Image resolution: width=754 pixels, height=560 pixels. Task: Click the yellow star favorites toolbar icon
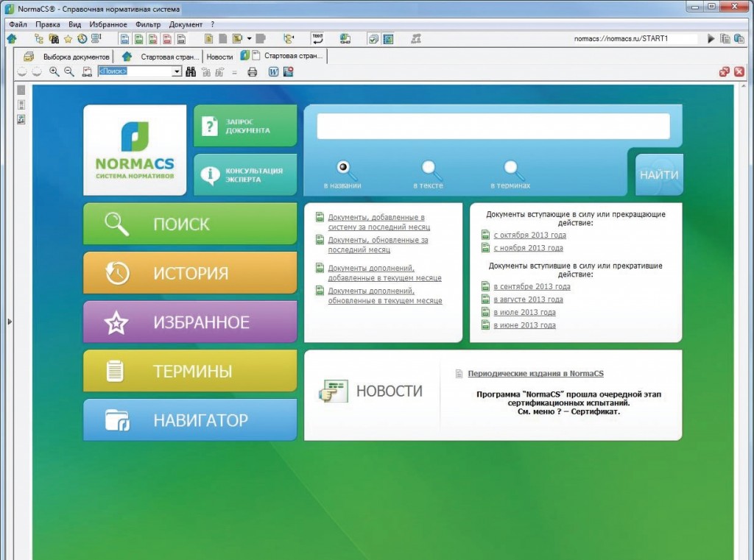[x=68, y=39]
